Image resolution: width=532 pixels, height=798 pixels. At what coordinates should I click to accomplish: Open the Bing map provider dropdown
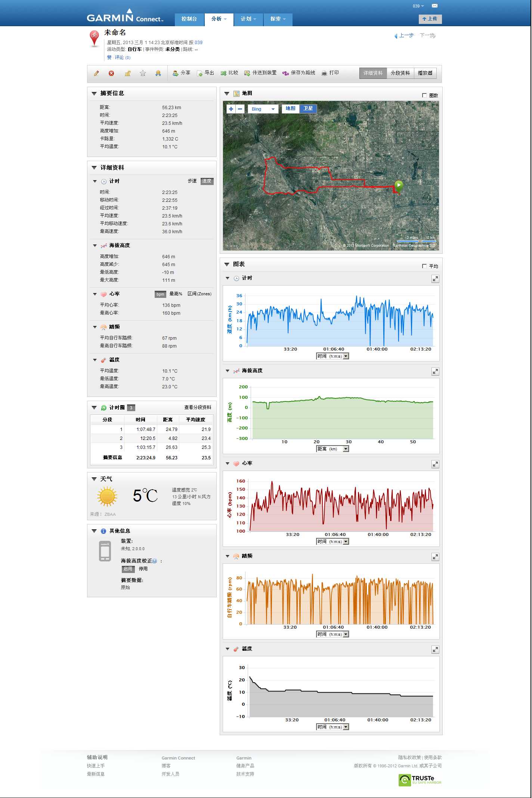point(263,109)
